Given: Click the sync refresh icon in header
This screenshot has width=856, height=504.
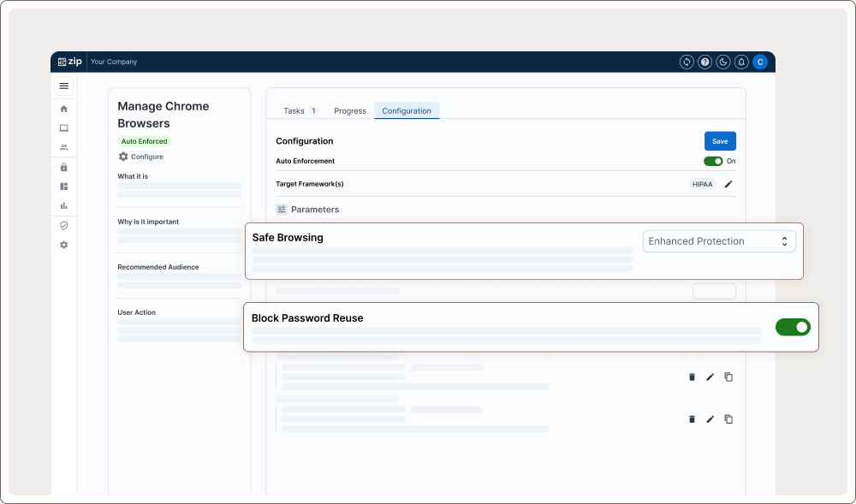Looking at the screenshot, I should click(x=687, y=62).
